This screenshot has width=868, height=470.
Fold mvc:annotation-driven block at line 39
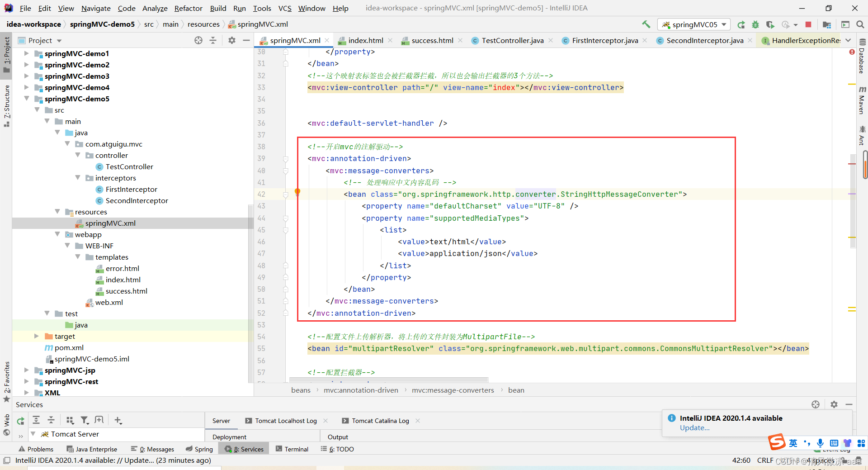(286, 159)
